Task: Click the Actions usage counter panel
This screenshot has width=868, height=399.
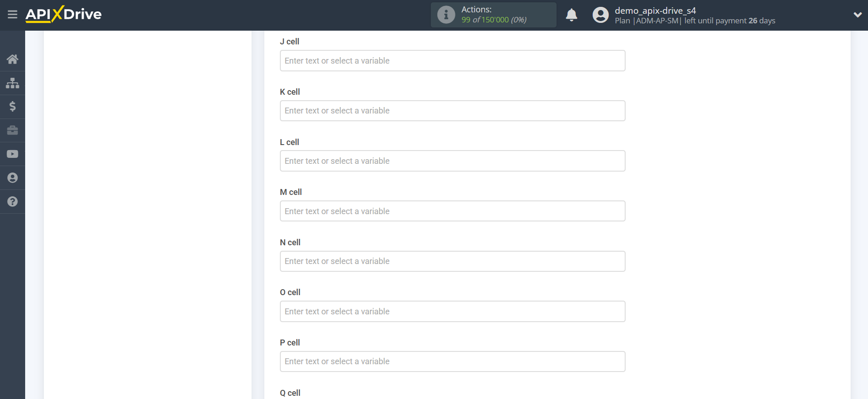Action: pos(493,15)
